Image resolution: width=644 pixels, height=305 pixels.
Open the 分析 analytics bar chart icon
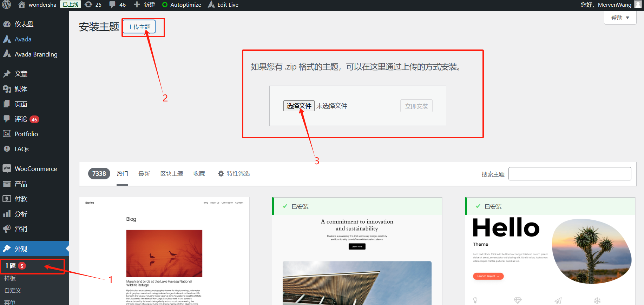pyautogui.click(x=7, y=214)
